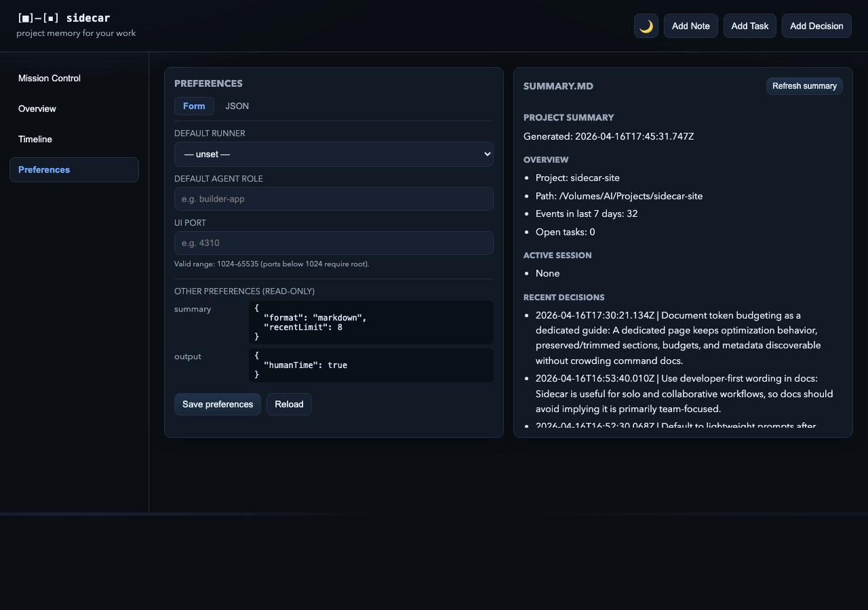
Task: Open the Default Runner dropdown
Action: click(x=334, y=155)
